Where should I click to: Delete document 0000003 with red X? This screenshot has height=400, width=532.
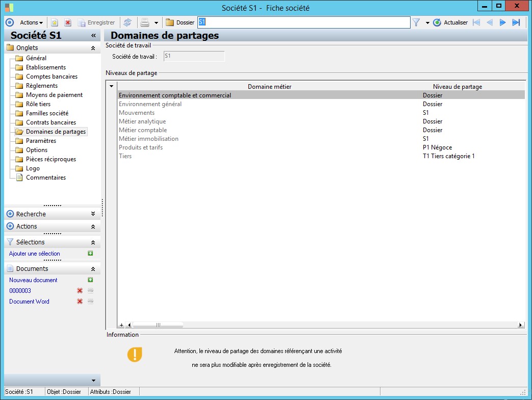[80, 290]
